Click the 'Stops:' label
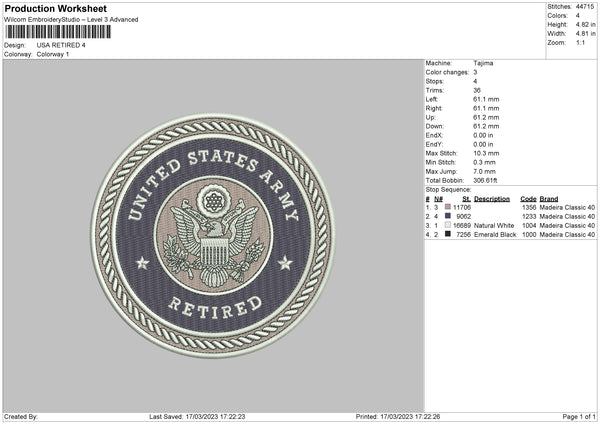The width and height of the screenshot is (600, 424). [x=435, y=82]
